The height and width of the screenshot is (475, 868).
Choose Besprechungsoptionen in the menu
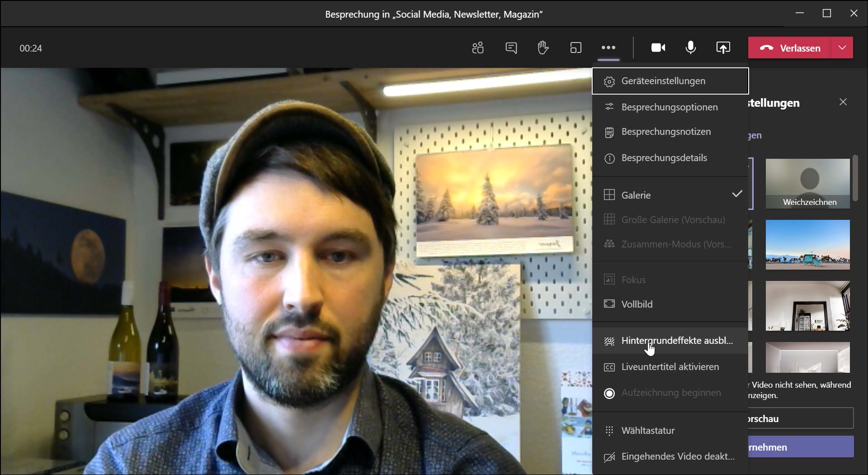(x=670, y=107)
